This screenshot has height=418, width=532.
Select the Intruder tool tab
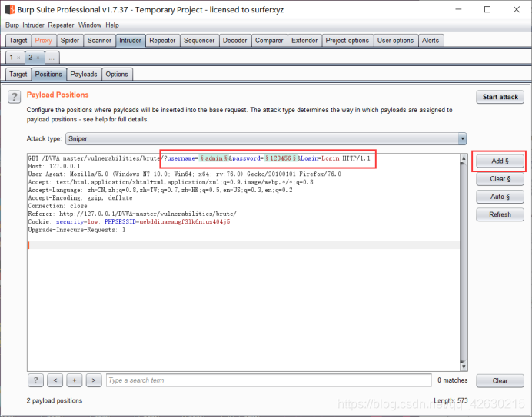(x=130, y=41)
